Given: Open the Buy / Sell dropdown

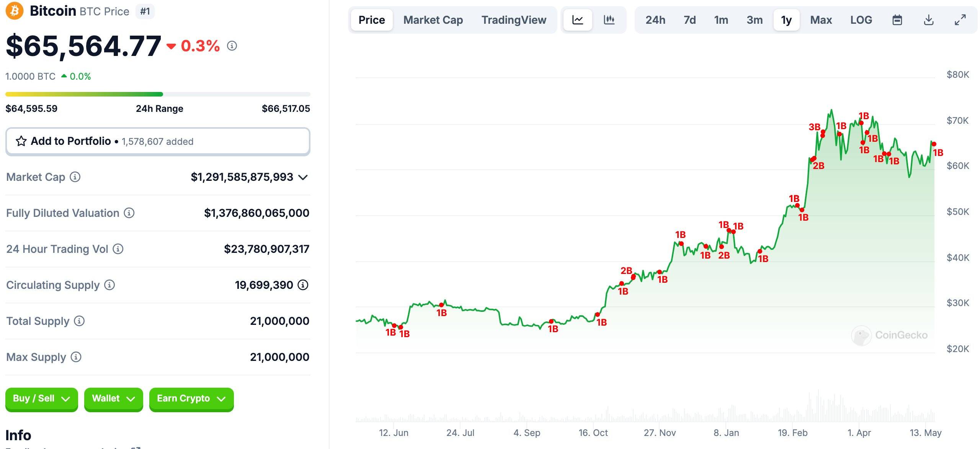Looking at the screenshot, I should pos(41,398).
